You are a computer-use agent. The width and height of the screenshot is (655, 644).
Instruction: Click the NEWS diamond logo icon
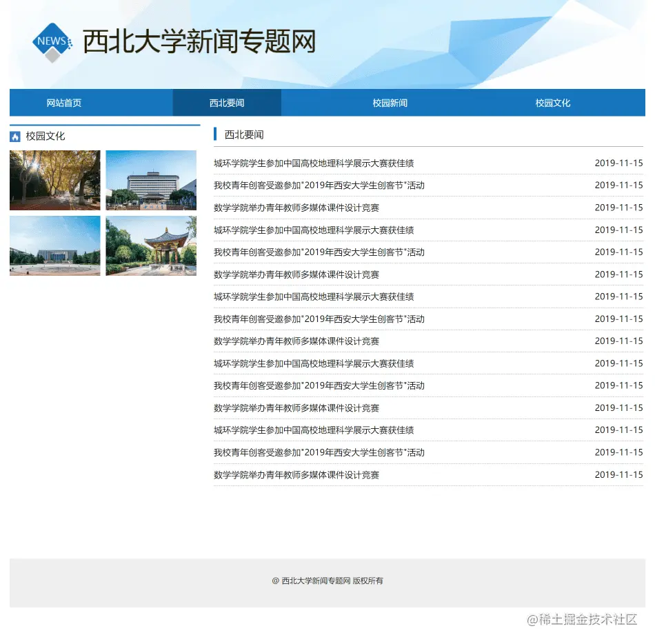[52, 41]
